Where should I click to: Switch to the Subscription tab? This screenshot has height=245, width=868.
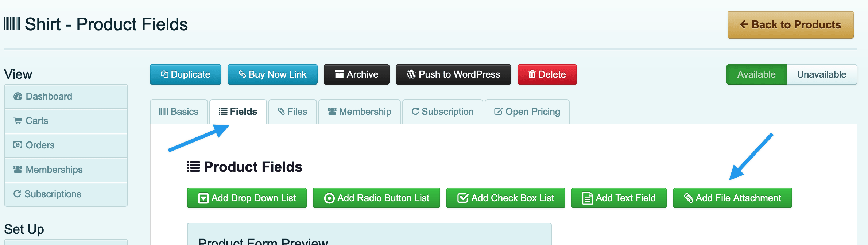[443, 112]
